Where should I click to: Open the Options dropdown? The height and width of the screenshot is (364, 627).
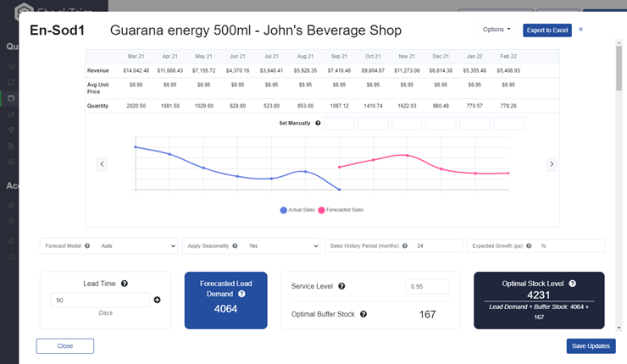point(497,30)
